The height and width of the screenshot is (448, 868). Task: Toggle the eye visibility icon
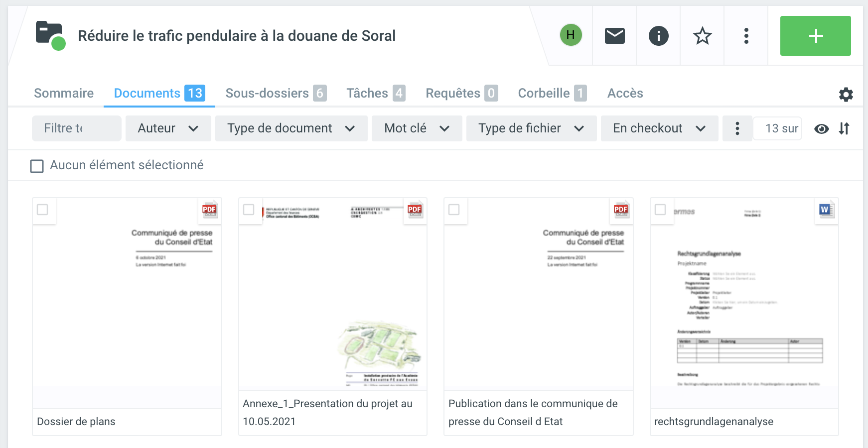pyautogui.click(x=821, y=129)
